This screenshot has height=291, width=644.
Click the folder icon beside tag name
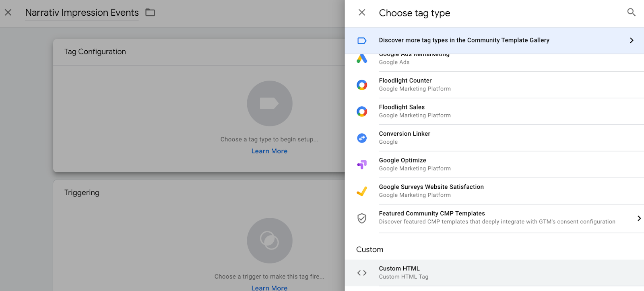[150, 12]
